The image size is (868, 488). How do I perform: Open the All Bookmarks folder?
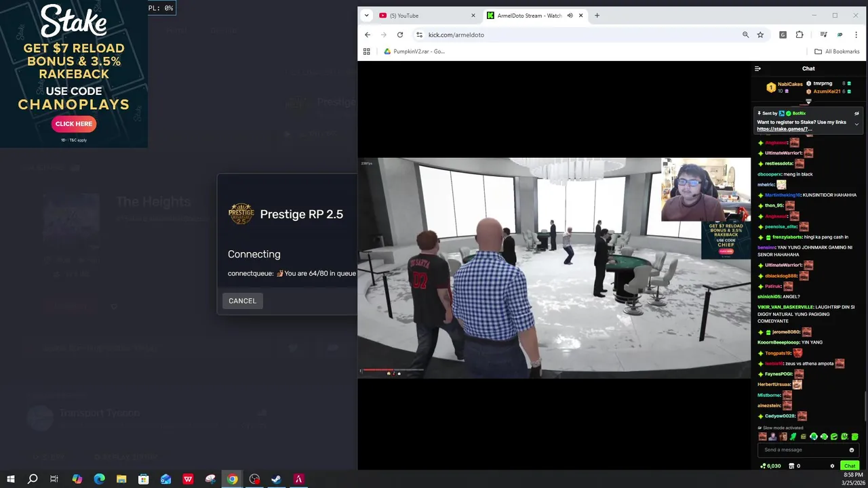tap(837, 52)
